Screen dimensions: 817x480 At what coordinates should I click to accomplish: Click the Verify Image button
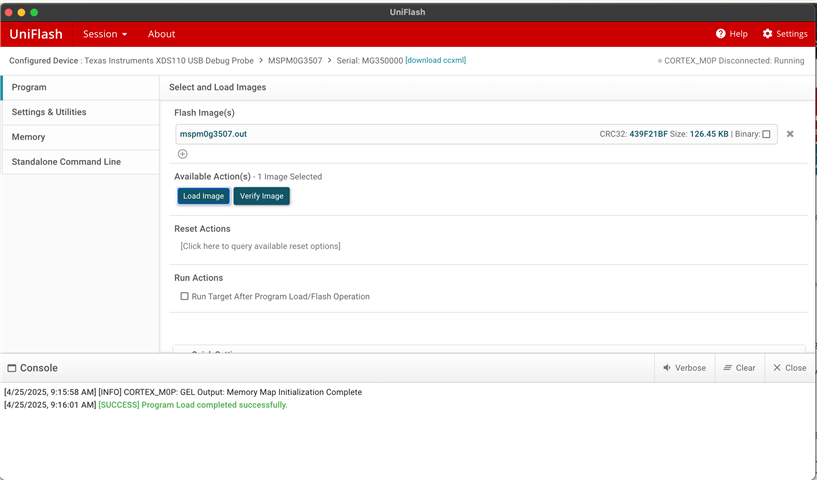262,196
